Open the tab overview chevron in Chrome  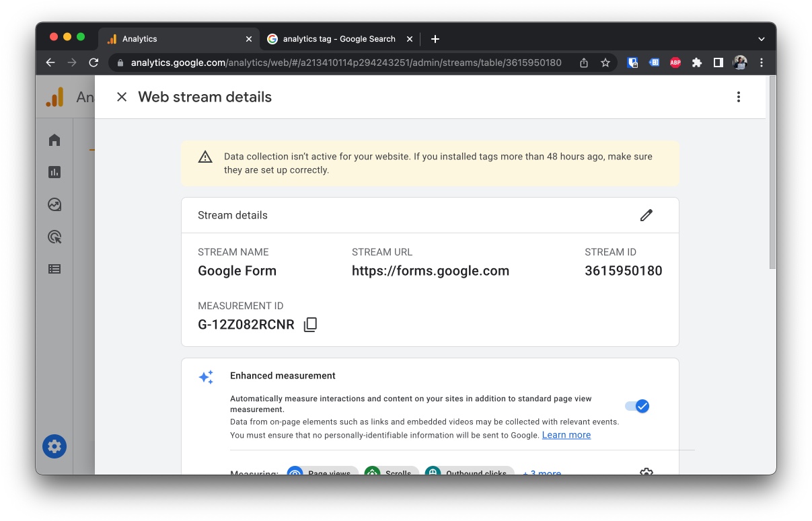(x=761, y=38)
